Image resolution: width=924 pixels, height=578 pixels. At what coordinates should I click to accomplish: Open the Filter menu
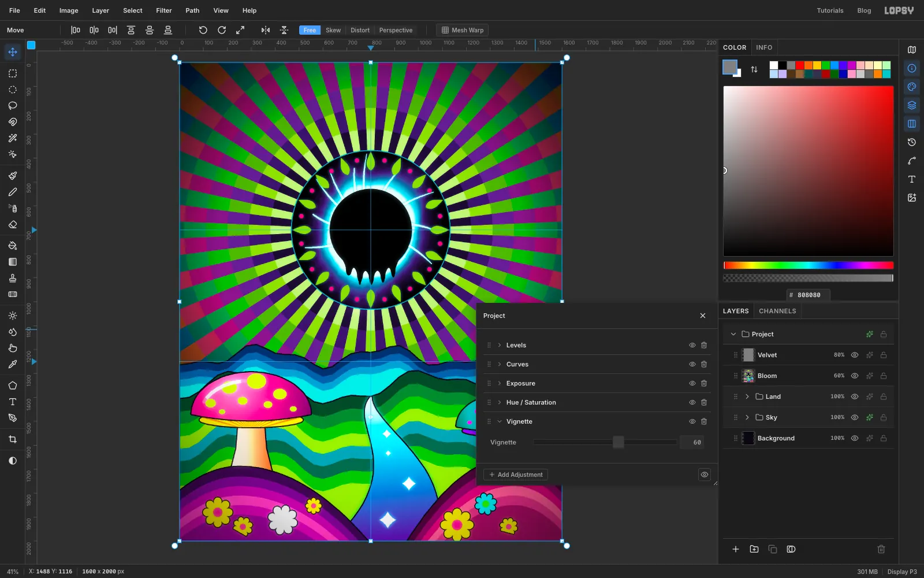click(164, 10)
